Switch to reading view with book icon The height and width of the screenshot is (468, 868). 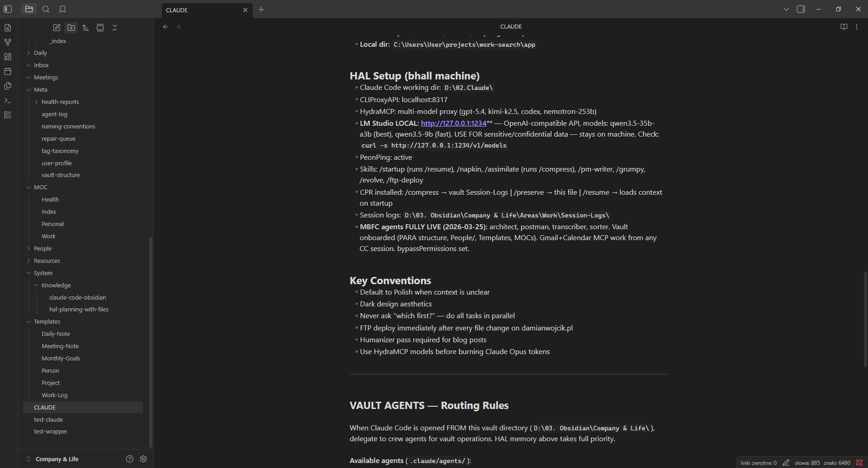click(x=844, y=26)
